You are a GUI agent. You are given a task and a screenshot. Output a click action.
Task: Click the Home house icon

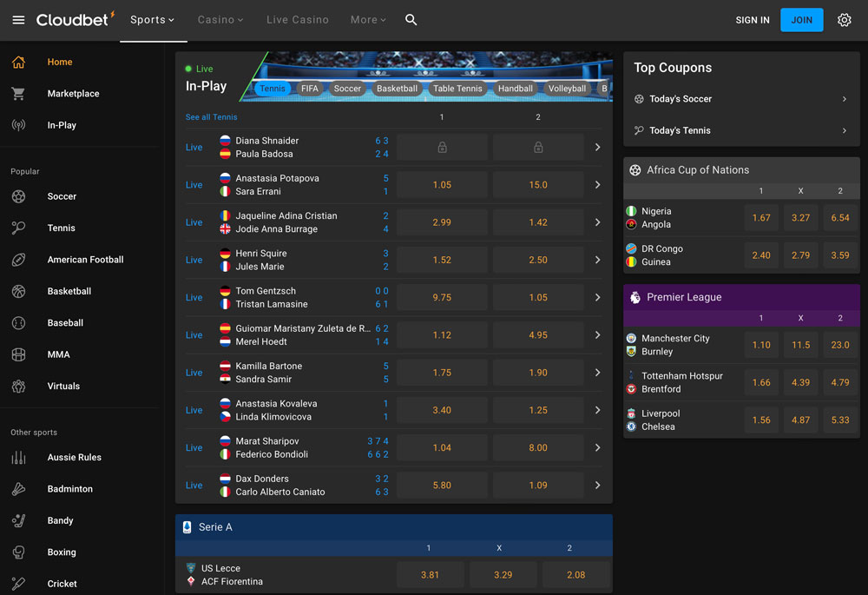pyautogui.click(x=18, y=62)
